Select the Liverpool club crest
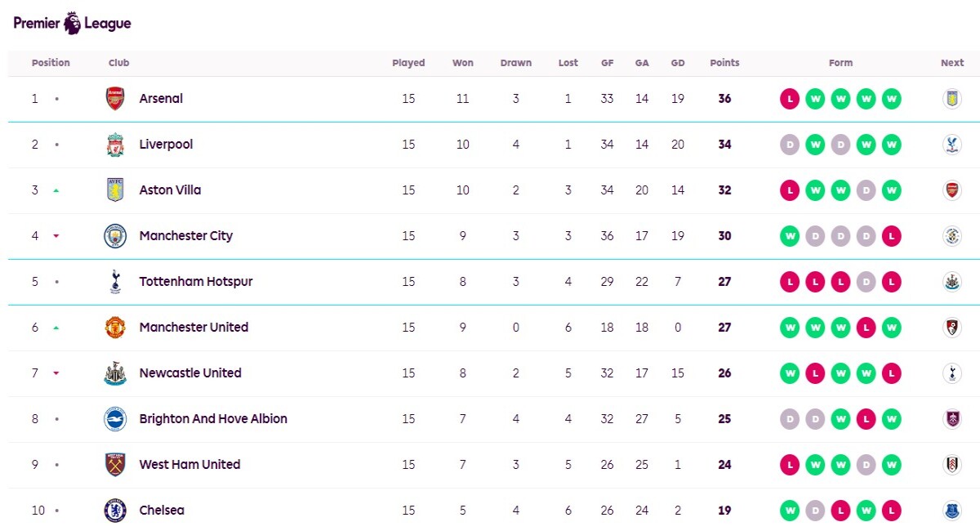 click(x=115, y=145)
